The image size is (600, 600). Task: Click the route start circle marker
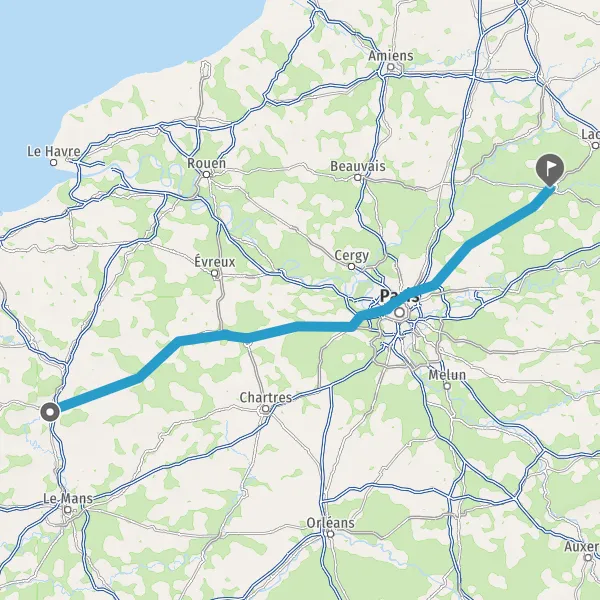click(50, 412)
